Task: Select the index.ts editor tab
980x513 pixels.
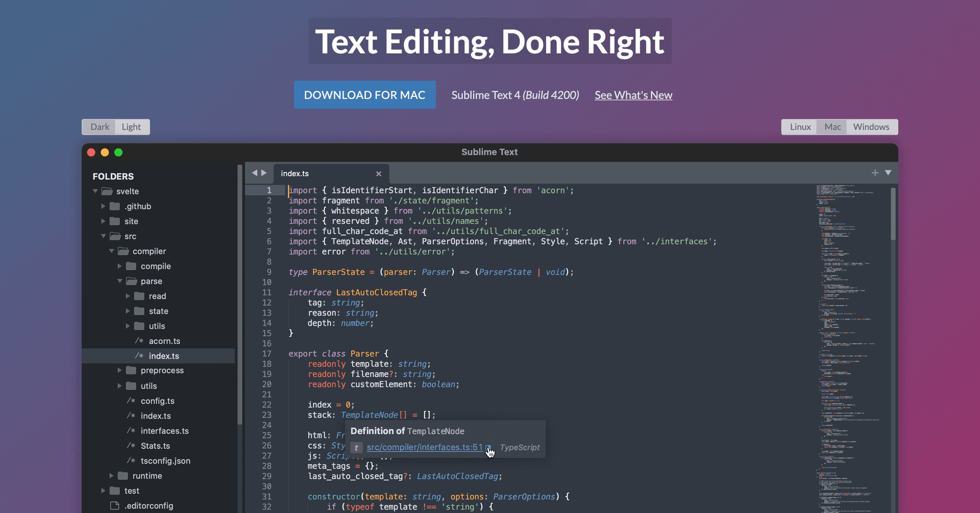Action: tap(331, 174)
